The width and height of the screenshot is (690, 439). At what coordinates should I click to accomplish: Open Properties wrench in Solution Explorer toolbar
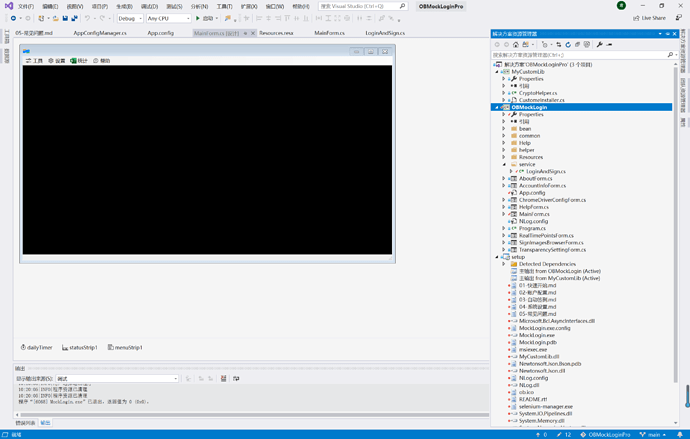pos(599,44)
